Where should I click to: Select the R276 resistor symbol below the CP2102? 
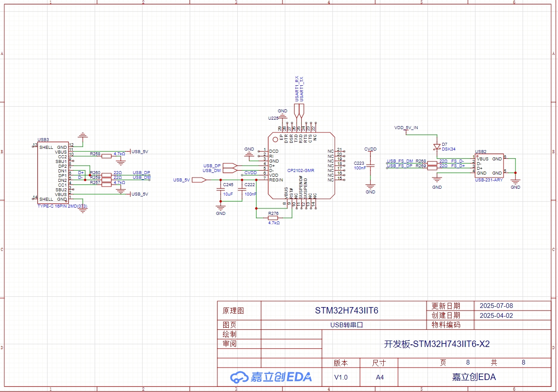(x=273, y=217)
